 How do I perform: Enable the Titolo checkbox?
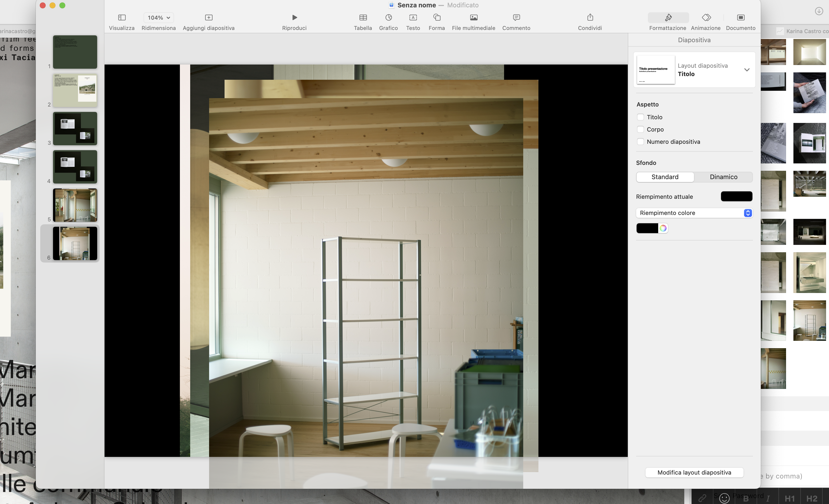[x=641, y=117]
